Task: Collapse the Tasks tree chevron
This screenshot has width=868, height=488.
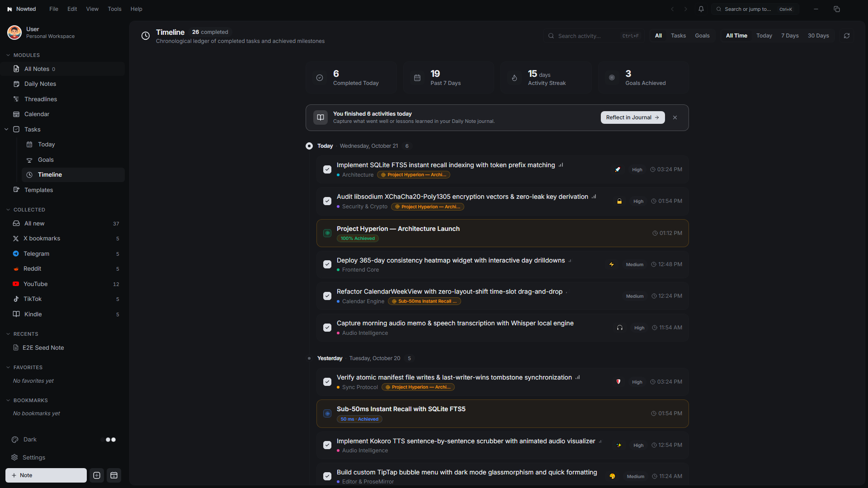Action: (x=6, y=129)
